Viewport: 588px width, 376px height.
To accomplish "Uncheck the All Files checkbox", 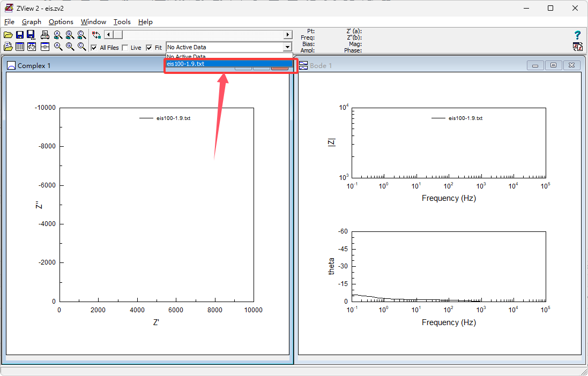I will 94,48.
